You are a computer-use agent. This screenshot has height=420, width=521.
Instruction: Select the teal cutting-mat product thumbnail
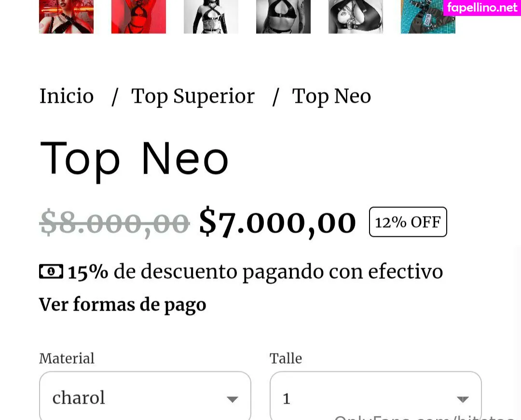click(x=428, y=16)
